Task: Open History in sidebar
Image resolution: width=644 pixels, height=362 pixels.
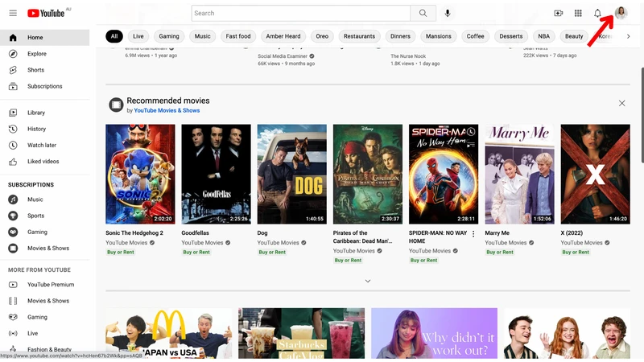Action: click(45, 129)
